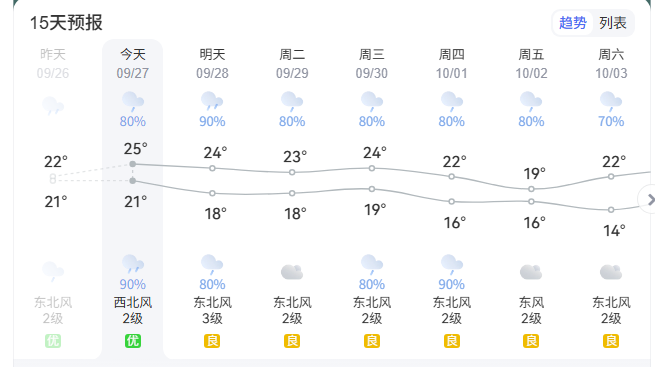Open the 周三 09/30 forecast

click(x=372, y=199)
